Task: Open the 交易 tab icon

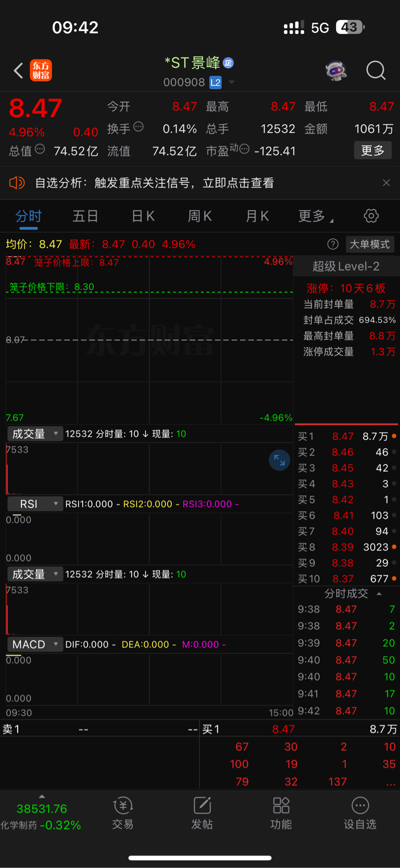Action: pyautogui.click(x=123, y=814)
